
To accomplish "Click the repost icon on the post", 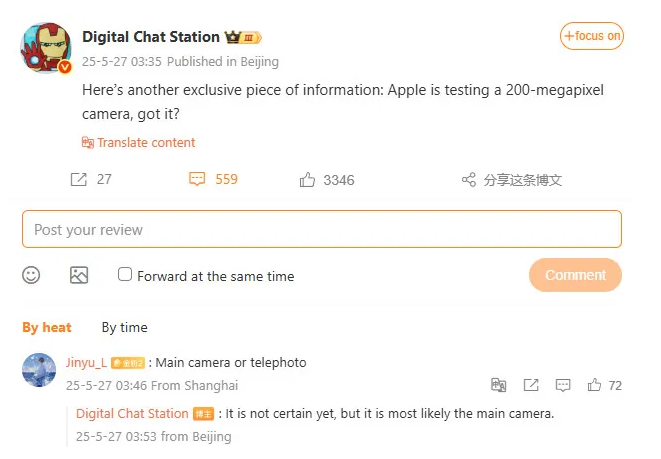I will pyautogui.click(x=78, y=180).
